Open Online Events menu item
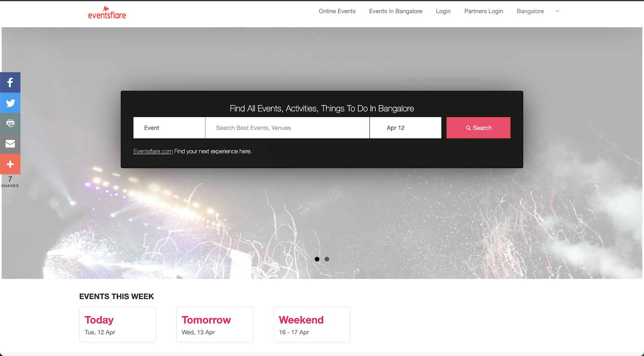Viewport: 644px width, 356px height. 337,11
